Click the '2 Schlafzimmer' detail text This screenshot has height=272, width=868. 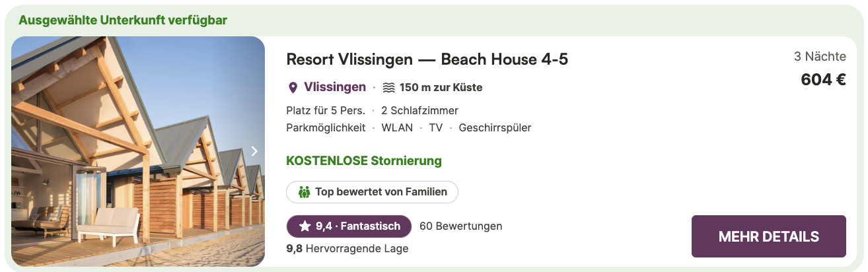click(419, 110)
